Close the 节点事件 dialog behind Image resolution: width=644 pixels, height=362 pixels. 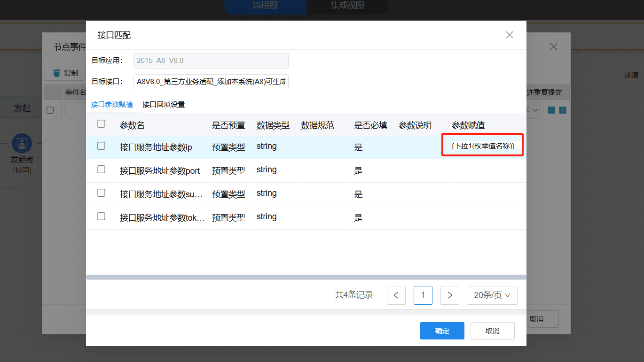(x=554, y=46)
